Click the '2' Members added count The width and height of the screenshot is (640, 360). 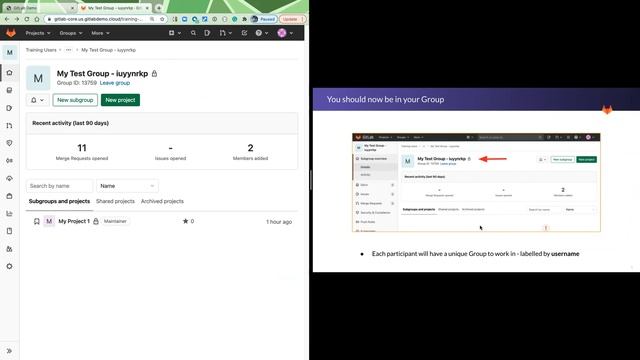(250, 148)
